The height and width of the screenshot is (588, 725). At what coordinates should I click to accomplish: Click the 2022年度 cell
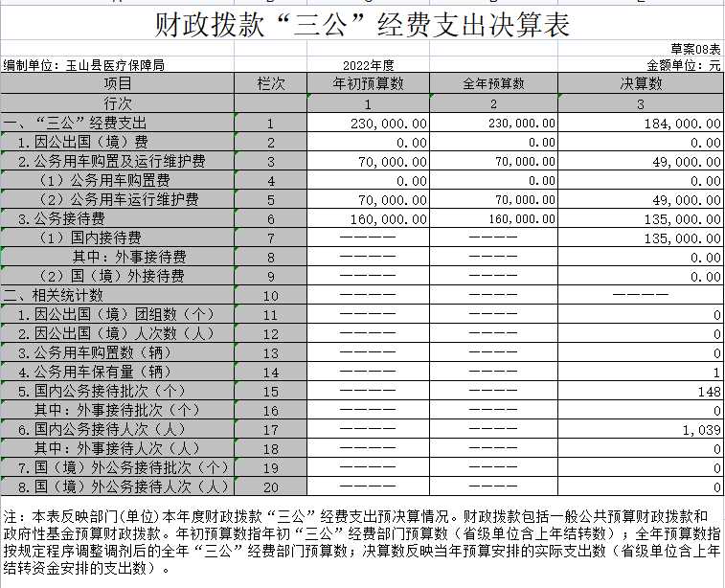368,65
